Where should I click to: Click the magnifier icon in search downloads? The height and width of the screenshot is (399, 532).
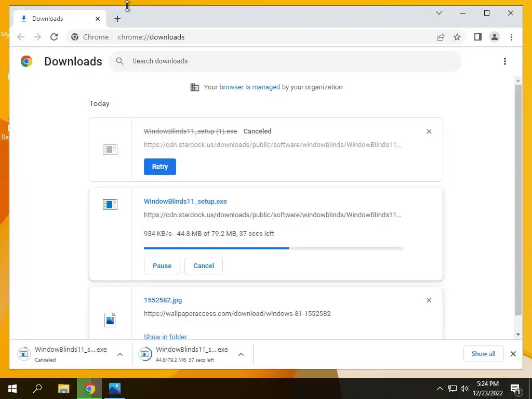pyautogui.click(x=119, y=61)
